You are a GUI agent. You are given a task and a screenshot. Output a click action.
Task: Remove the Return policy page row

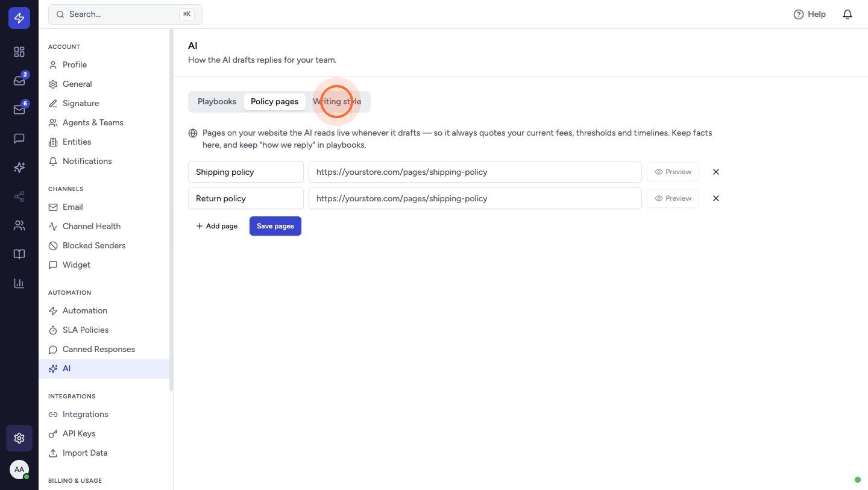coord(716,198)
